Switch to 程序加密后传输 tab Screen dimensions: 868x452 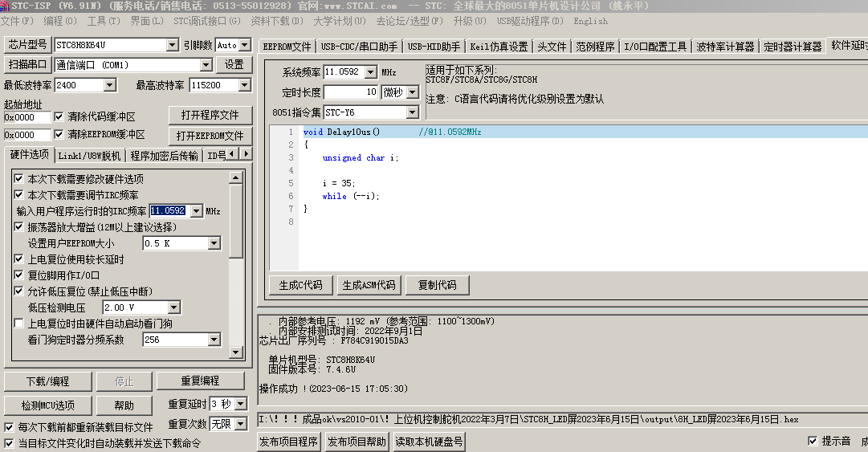point(164,156)
